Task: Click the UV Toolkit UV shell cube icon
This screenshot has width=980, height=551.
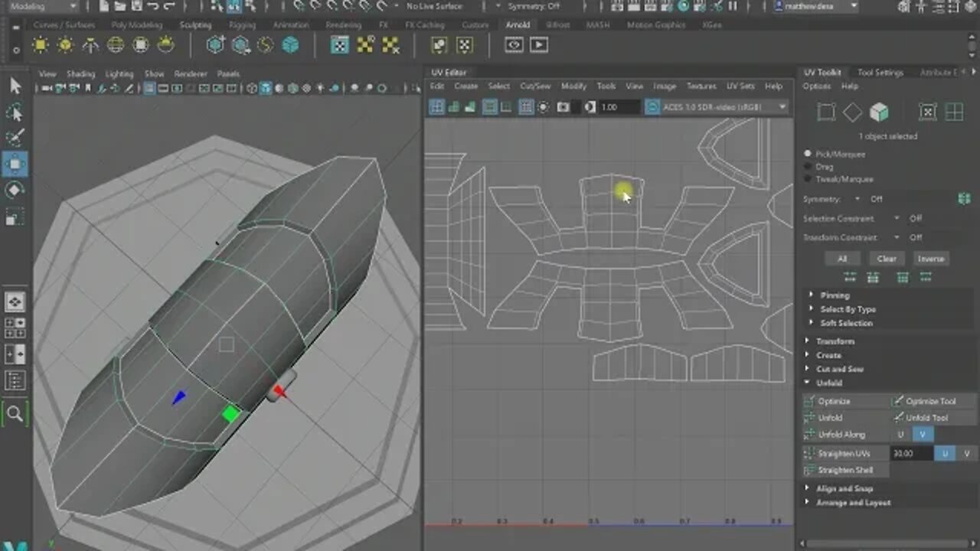Action: pos(879,112)
